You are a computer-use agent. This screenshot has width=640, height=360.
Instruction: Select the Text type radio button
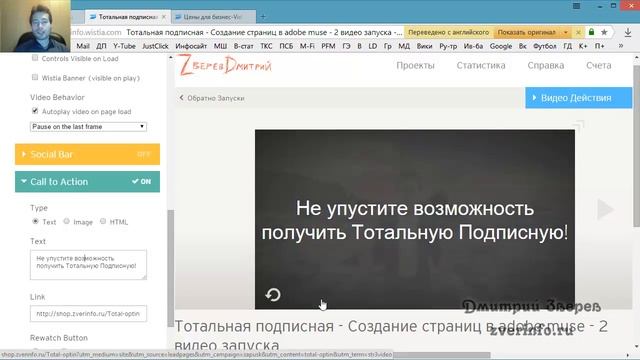tap(35, 221)
